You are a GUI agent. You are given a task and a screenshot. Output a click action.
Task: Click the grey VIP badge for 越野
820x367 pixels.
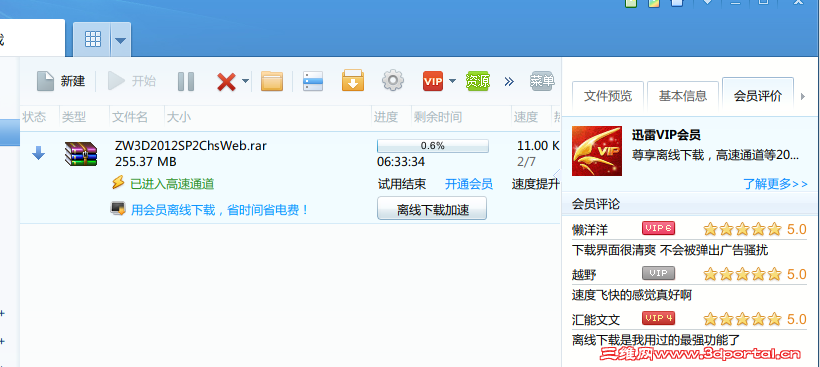(658, 273)
